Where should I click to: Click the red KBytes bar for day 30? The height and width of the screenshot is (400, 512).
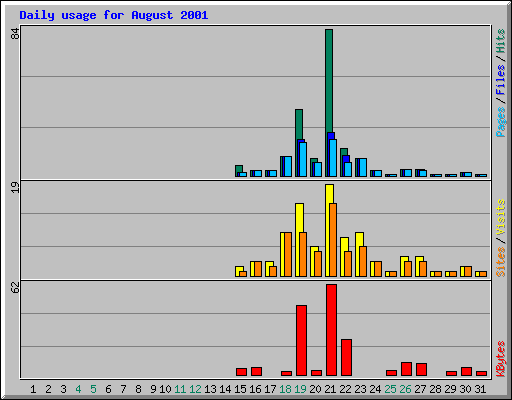466,372
